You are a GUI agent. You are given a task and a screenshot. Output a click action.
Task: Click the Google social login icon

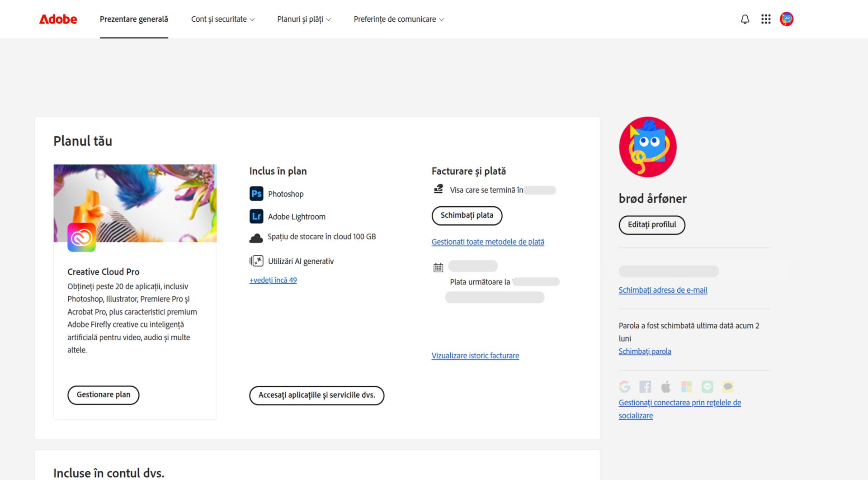[624, 386]
